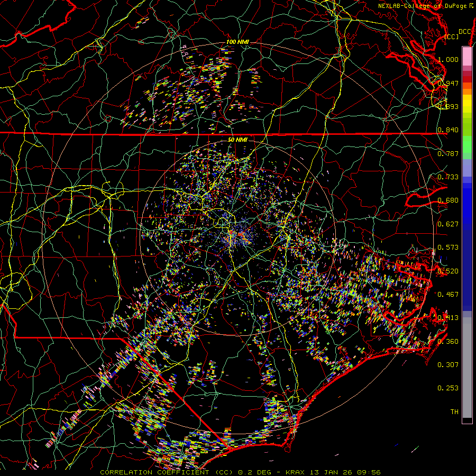Click the 0.680 scale value
The image size is (476, 476).
448,200
